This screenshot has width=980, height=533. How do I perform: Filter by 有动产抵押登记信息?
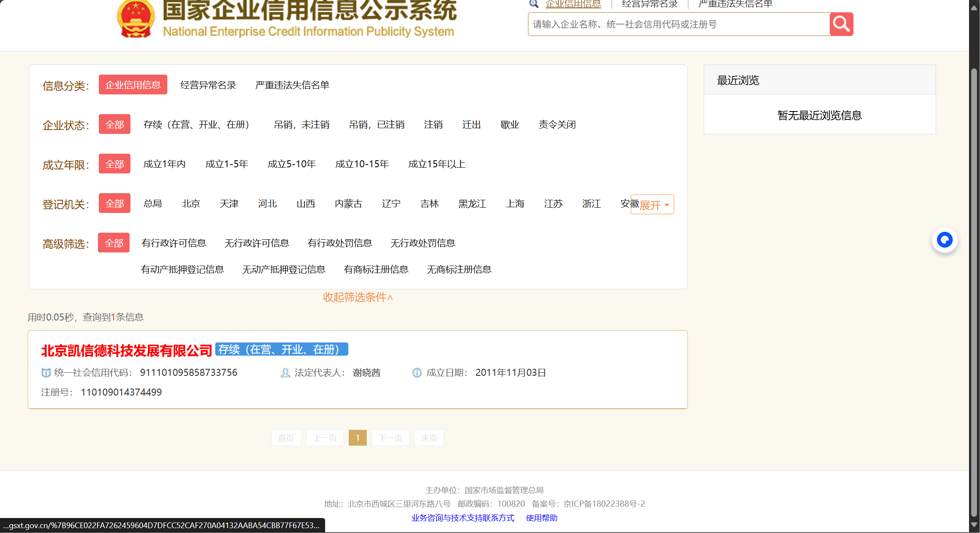tap(182, 270)
